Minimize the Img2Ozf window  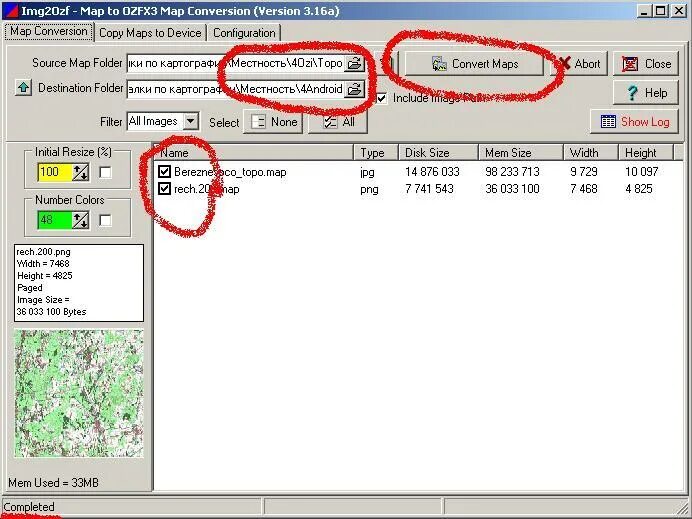click(x=645, y=11)
